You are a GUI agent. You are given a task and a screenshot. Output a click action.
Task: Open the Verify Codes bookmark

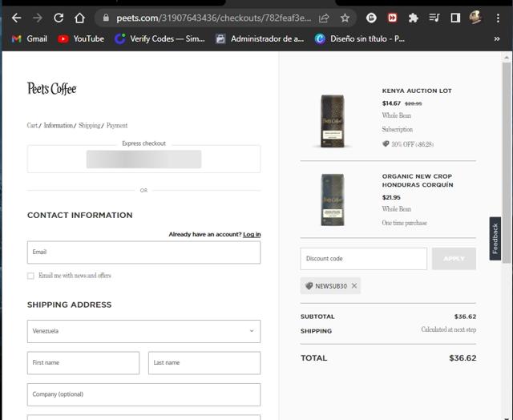[x=160, y=39]
